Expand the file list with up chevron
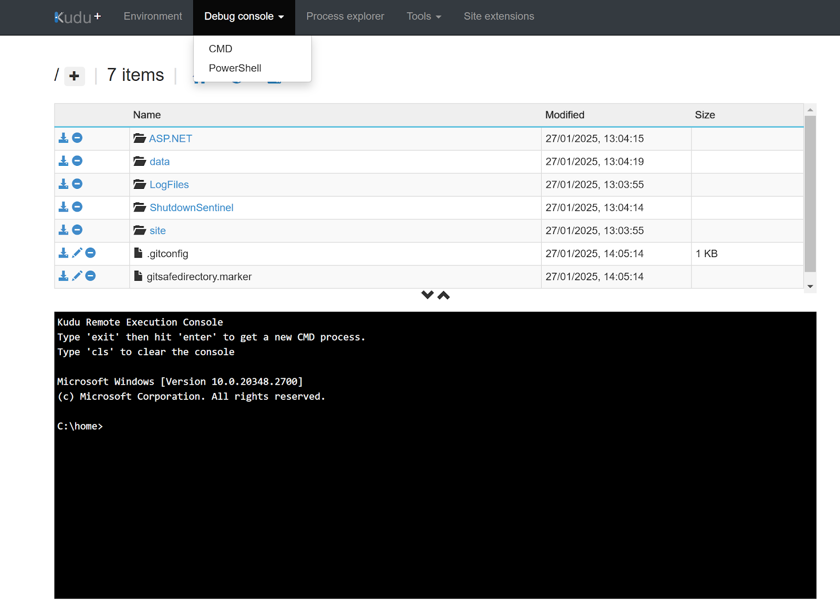 pos(444,295)
